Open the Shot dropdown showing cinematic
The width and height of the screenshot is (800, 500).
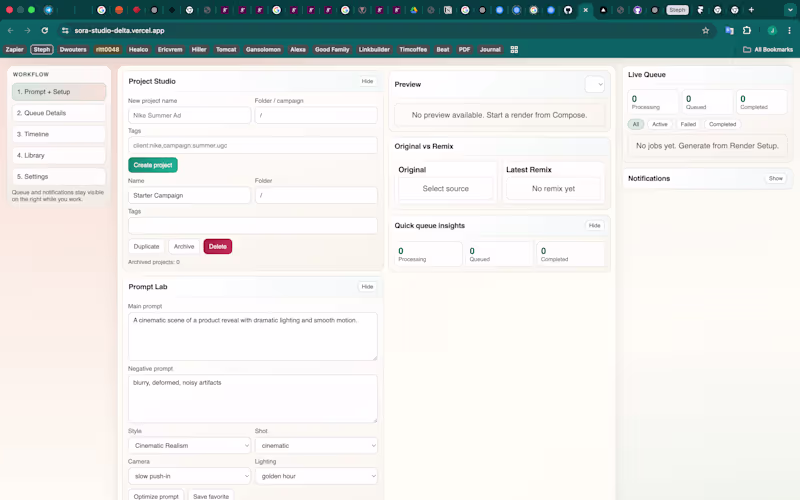coord(316,445)
